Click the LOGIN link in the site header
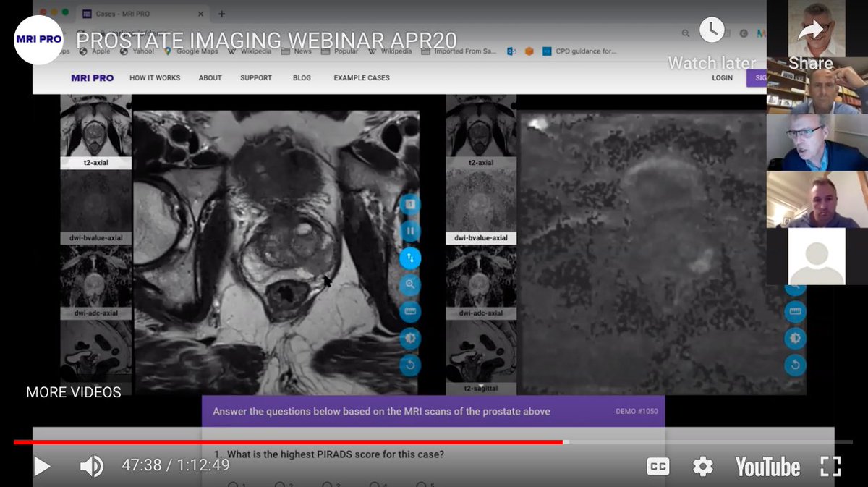868x487 pixels. pyautogui.click(x=722, y=77)
